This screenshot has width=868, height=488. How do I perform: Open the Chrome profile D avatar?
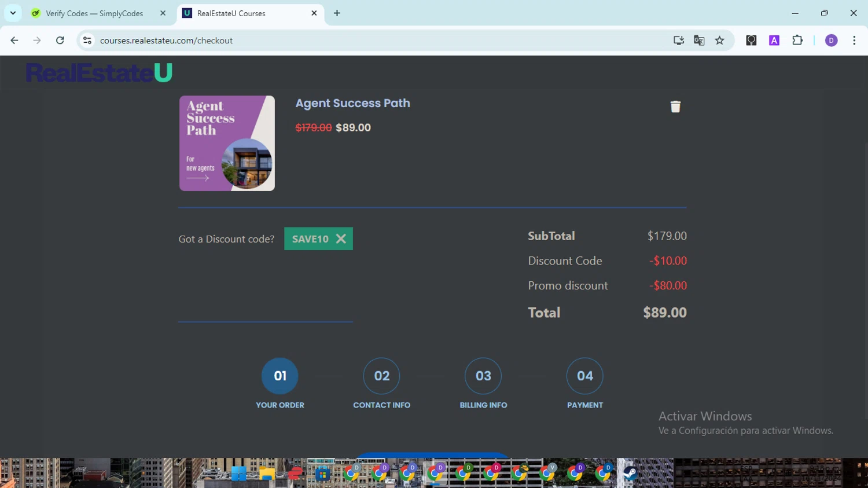[x=831, y=41]
